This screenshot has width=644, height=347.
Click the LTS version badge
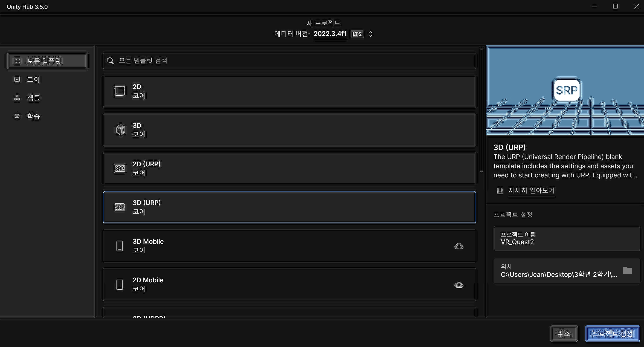tap(357, 34)
